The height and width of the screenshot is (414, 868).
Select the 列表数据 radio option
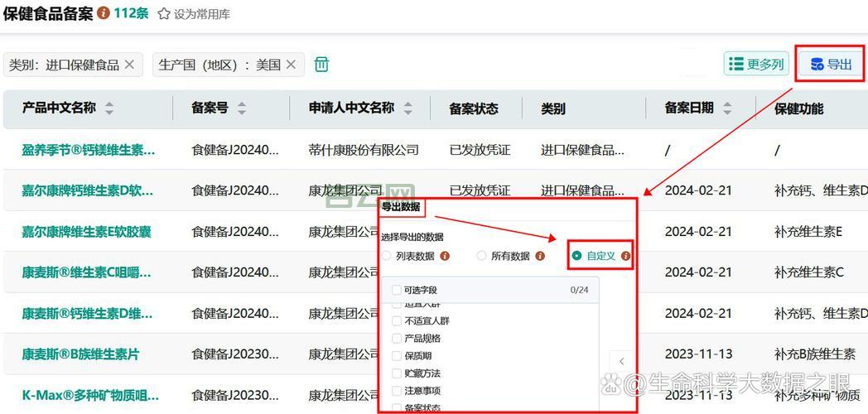pyautogui.click(x=387, y=256)
